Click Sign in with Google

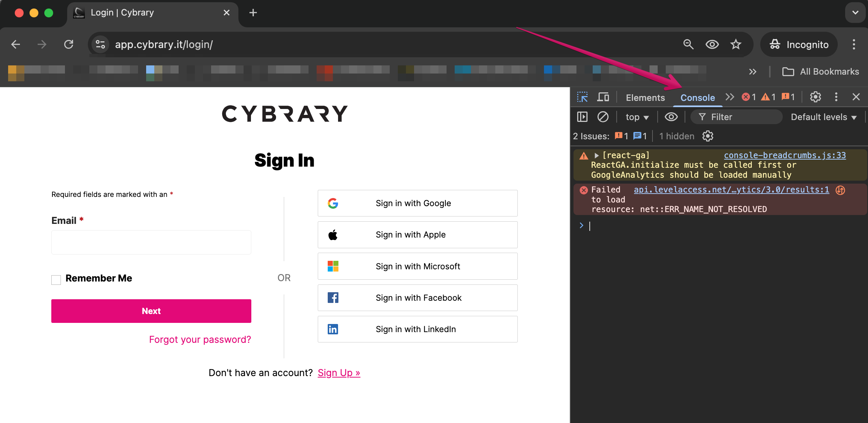pyautogui.click(x=417, y=203)
